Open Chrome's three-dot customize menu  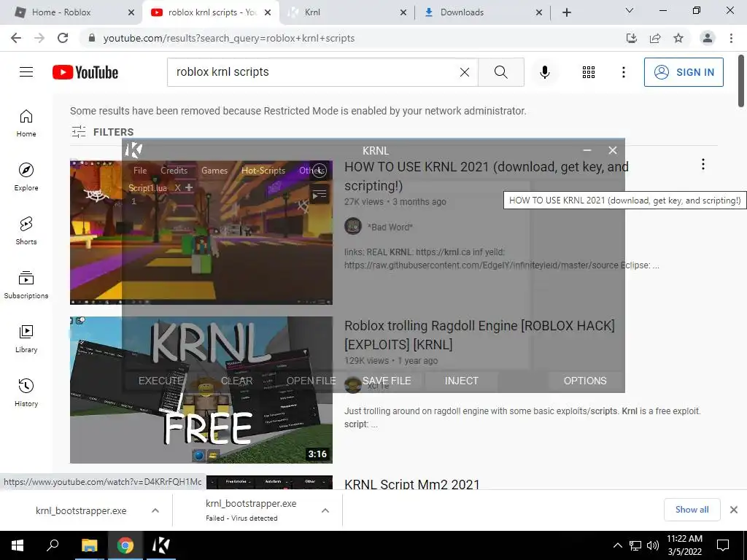pyautogui.click(x=731, y=38)
